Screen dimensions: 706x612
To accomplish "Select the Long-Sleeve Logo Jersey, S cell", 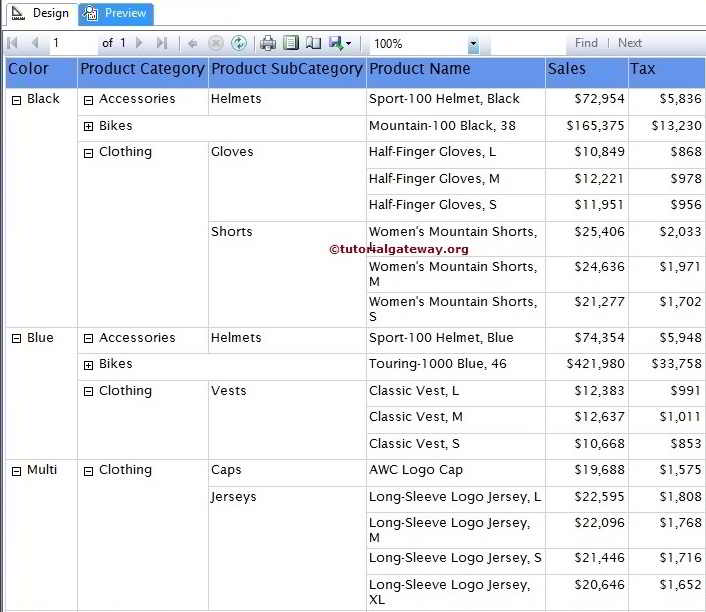I will 456,561.
